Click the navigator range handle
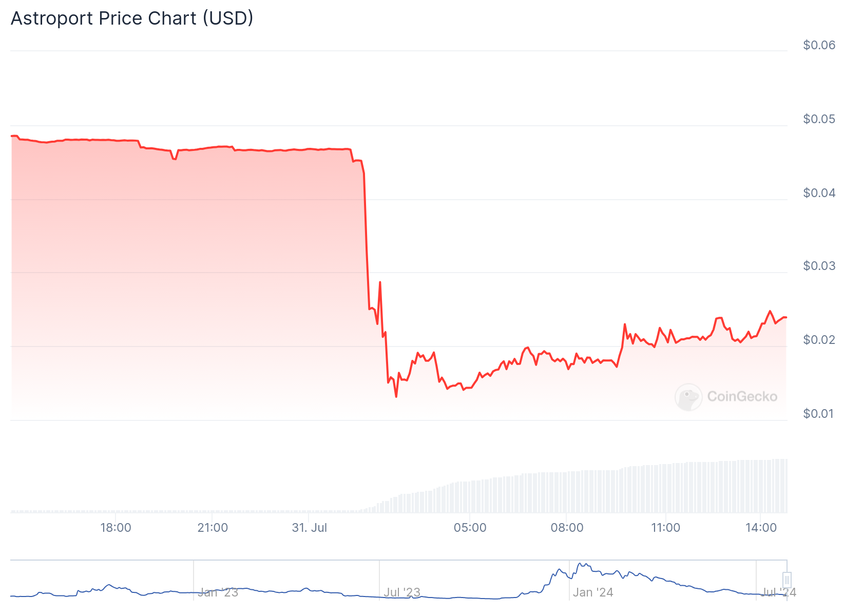Image resolution: width=844 pixels, height=616 pixels. coord(787,580)
